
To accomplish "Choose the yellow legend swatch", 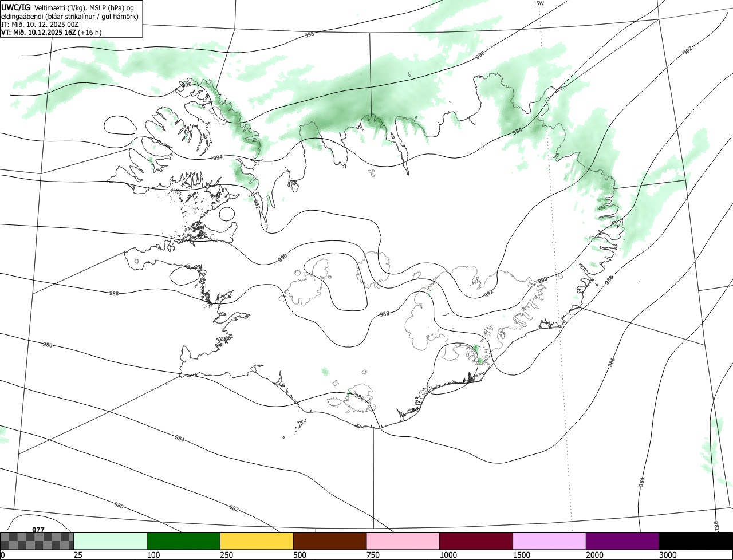I will [257, 541].
